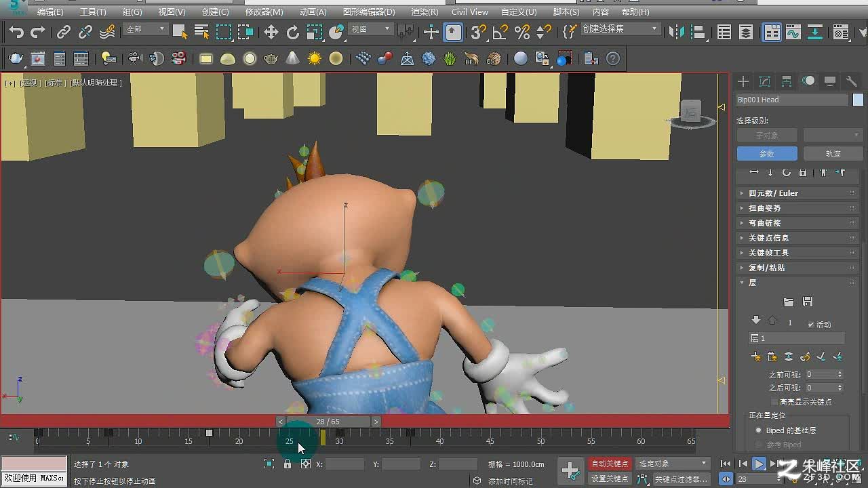Click the sun light icon
This screenshot has width=868, height=488.
pos(314,59)
